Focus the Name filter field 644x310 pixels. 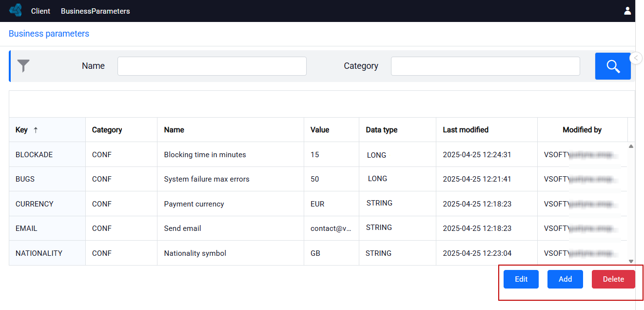coord(212,66)
